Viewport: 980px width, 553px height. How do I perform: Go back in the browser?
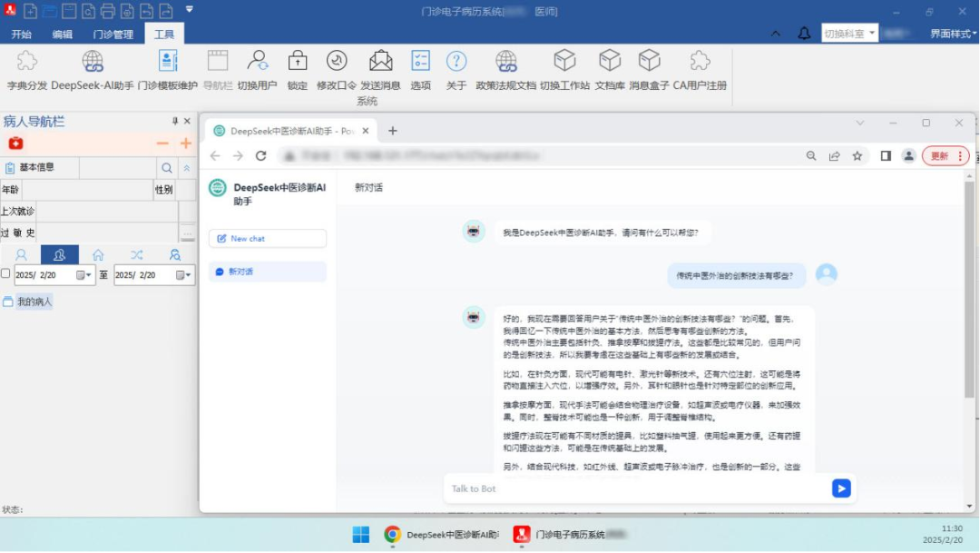point(215,156)
